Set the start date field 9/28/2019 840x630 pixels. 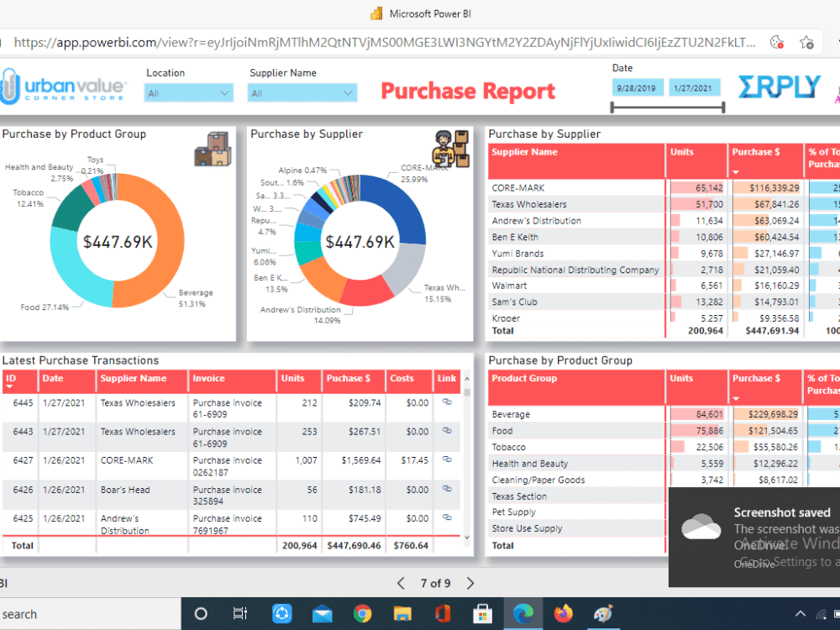pos(637,88)
